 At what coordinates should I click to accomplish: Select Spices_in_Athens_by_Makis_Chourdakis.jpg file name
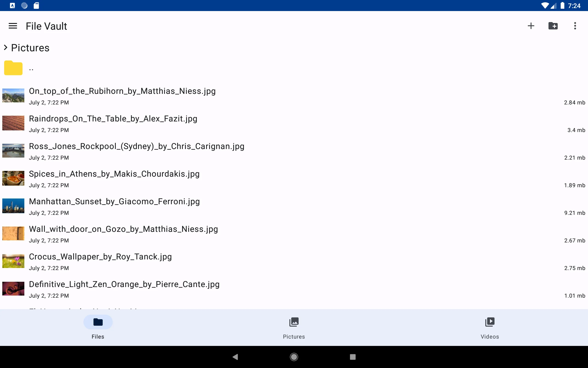(114, 174)
